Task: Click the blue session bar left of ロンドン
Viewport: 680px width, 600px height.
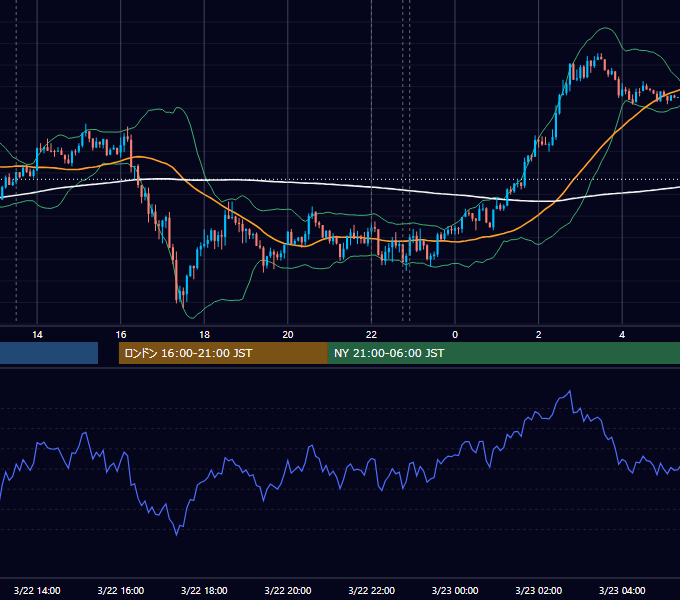Action: 49,353
